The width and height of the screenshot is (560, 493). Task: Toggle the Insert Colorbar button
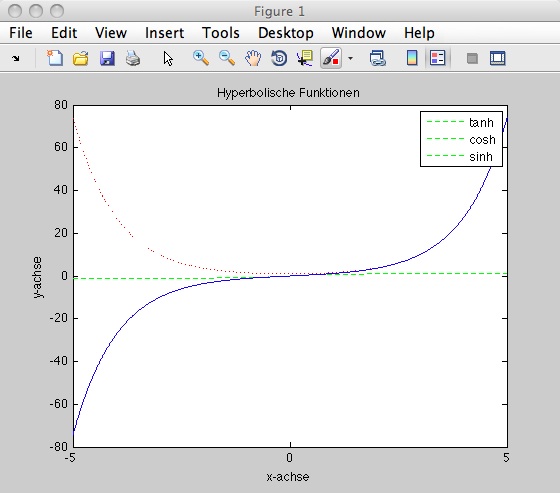[x=412, y=58]
